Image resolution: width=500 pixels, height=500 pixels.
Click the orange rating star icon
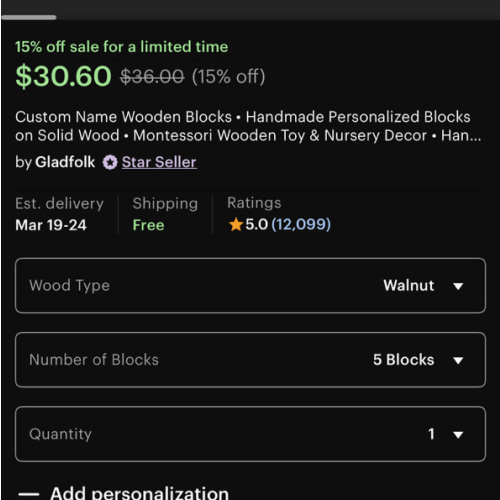pyautogui.click(x=236, y=224)
